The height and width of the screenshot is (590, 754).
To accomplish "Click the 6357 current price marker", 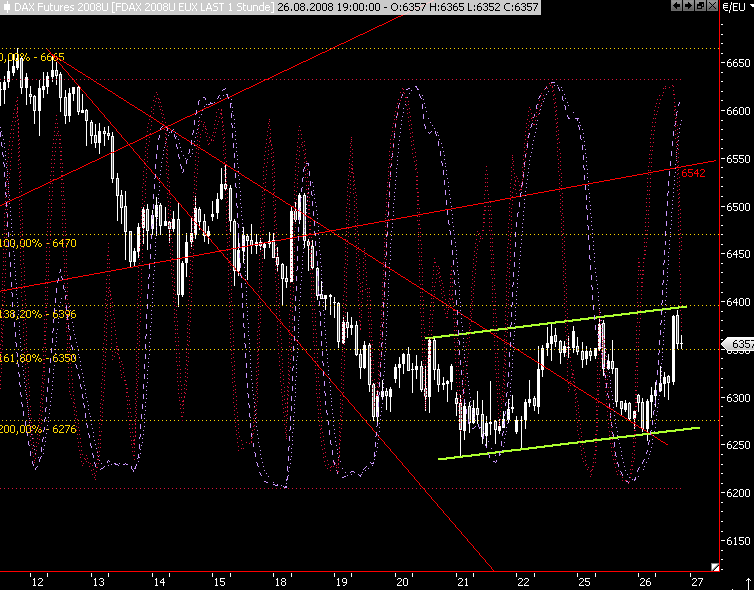I will (738, 344).
